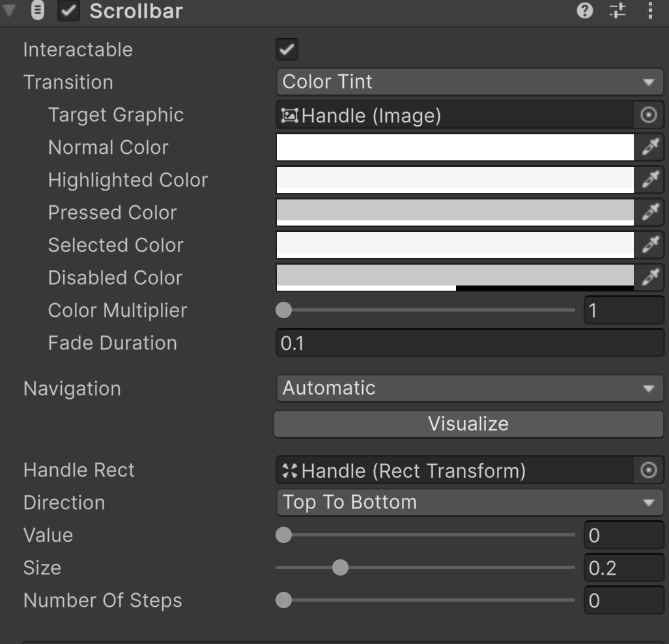The width and height of the screenshot is (669, 644).
Task: Click the Navigation property label
Action: (x=72, y=388)
